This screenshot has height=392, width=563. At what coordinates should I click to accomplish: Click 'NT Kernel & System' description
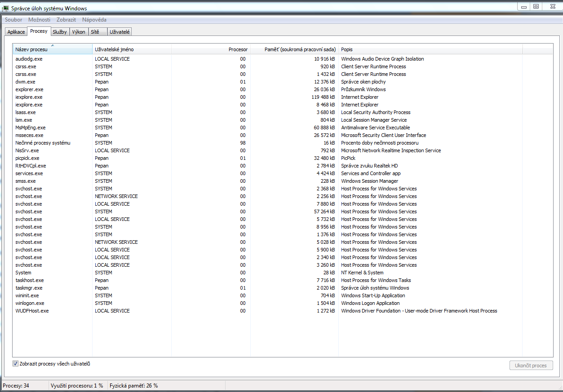362,273
